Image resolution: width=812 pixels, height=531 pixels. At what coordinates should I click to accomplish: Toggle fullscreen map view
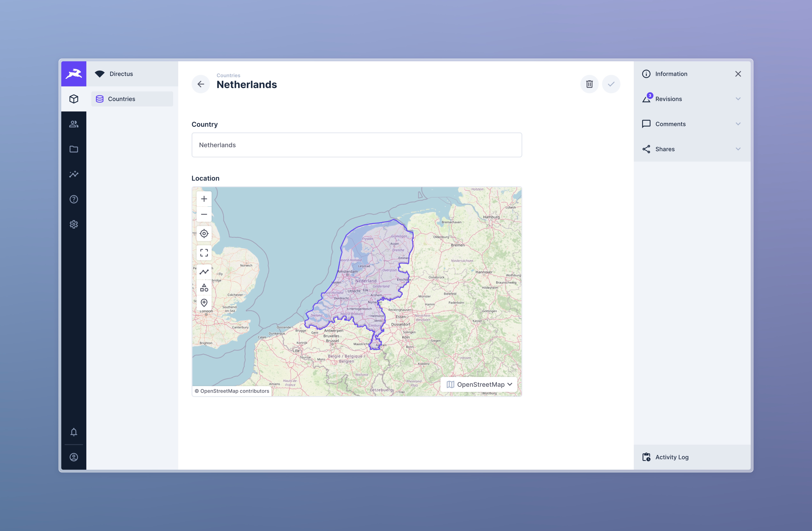(204, 253)
